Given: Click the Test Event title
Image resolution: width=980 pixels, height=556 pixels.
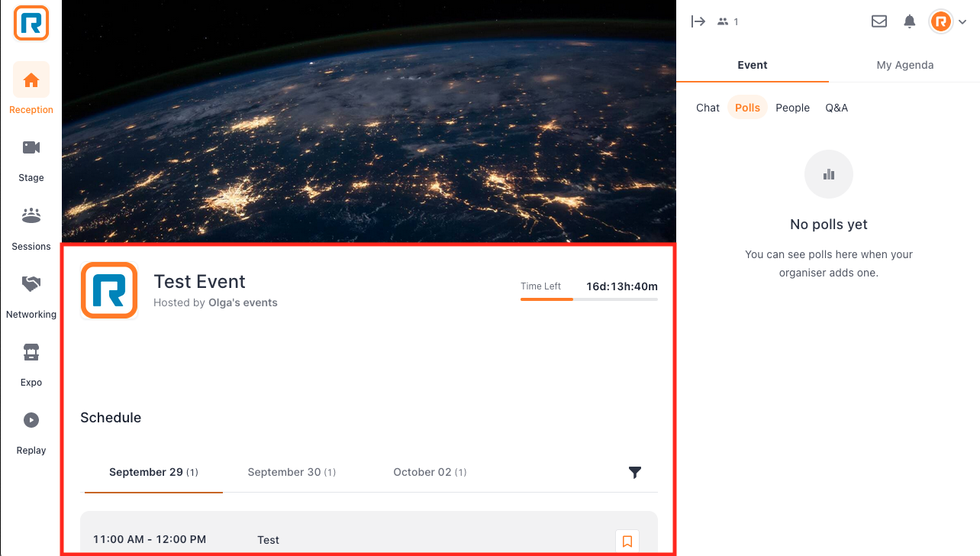Looking at the screenshot, I should (x=200, y=281).
